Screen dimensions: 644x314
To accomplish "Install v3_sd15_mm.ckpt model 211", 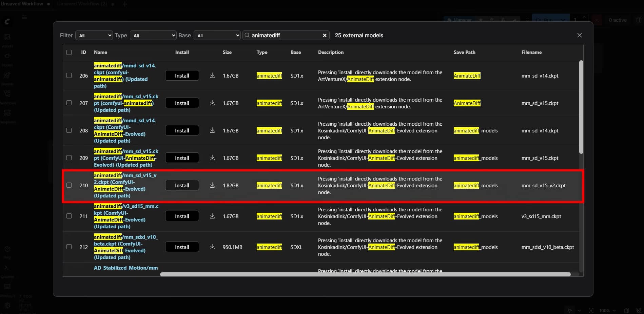I will click(182, 216).
